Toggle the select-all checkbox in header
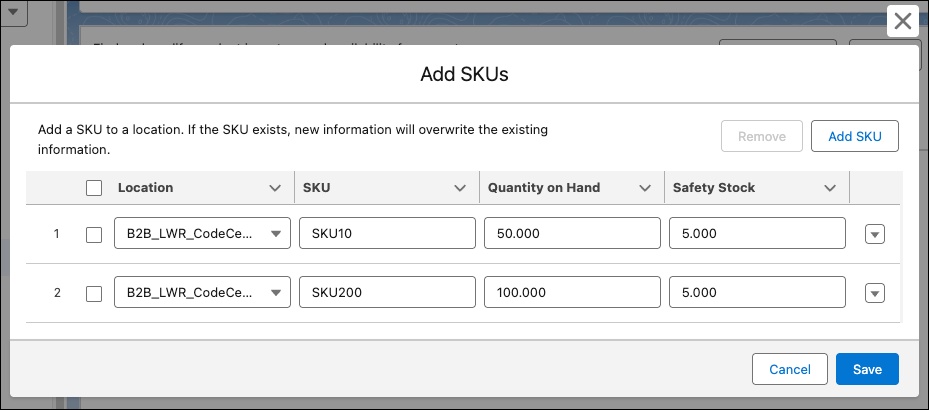This screenshot has width=929, height=410. tap(94, 188)
